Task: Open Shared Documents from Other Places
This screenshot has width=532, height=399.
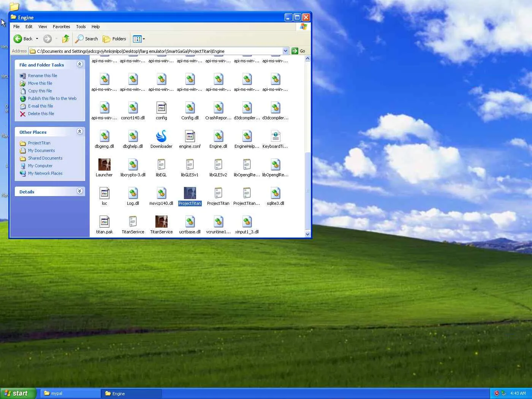Action: coord(45,158)
